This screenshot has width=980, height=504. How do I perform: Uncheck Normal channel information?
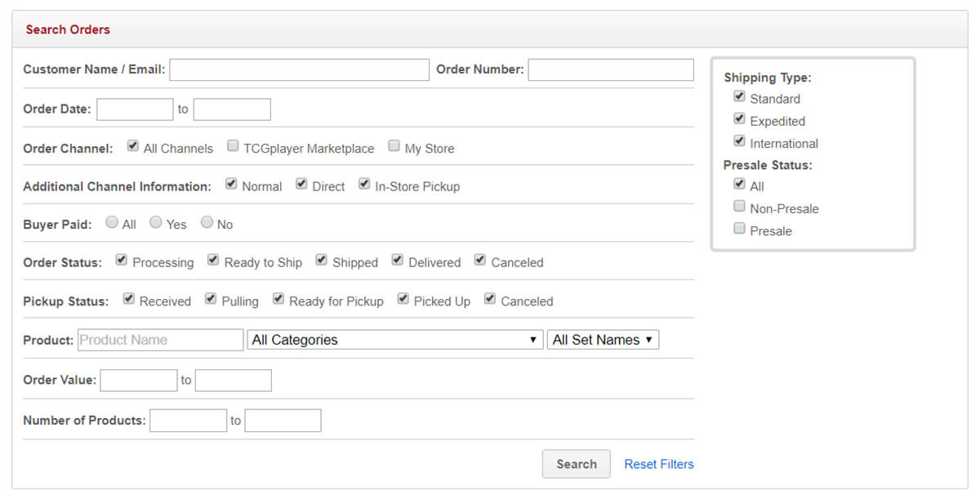tap(231, 185)
